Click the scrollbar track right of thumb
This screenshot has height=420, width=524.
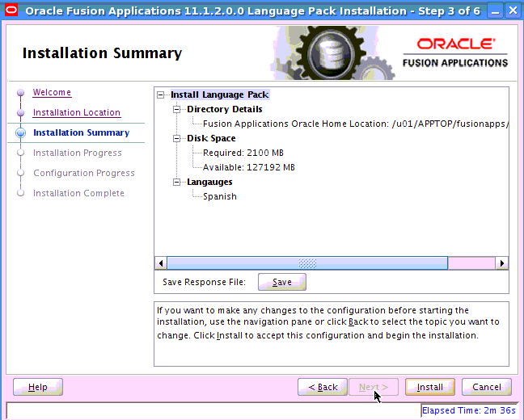click(x=471, y=263)
